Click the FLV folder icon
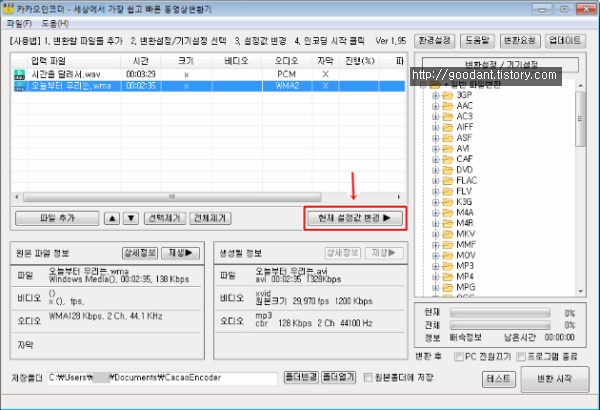Viewport: 600px width, 410px height. [x=448, y=191]
